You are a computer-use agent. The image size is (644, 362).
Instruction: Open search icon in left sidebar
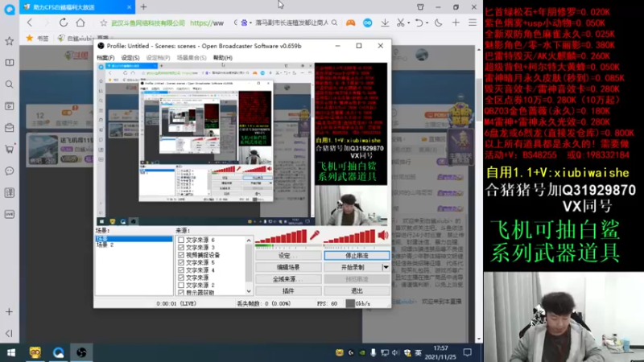(9, 84)
